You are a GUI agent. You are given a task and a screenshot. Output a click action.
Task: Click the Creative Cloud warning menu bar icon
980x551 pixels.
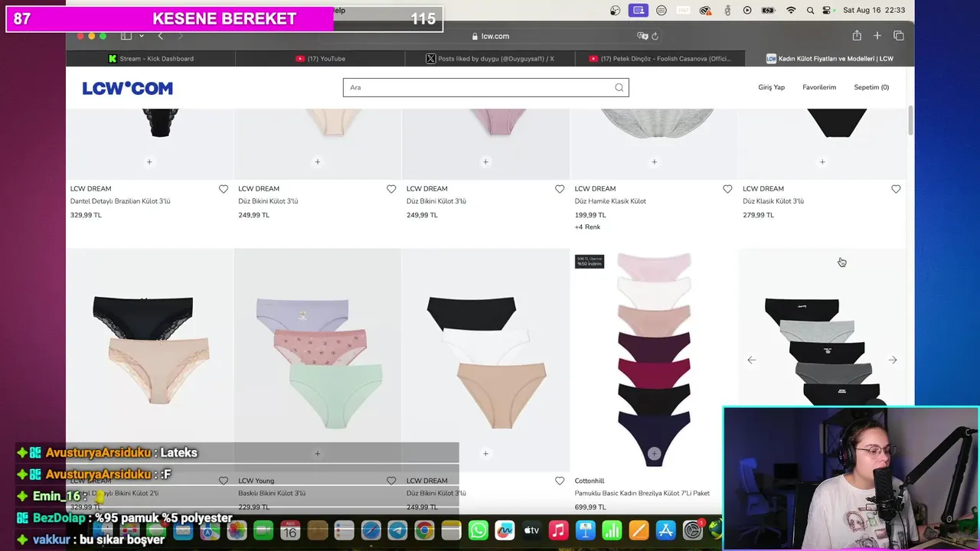[x=705, y=10]
